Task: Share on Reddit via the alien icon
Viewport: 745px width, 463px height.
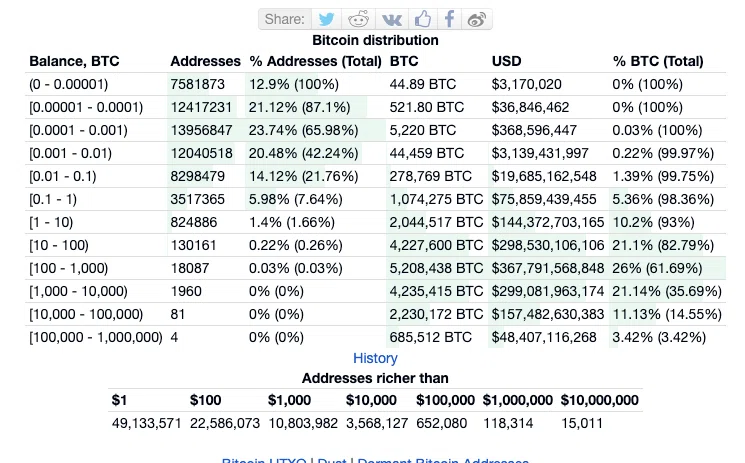Action: [x=358, y=19]
